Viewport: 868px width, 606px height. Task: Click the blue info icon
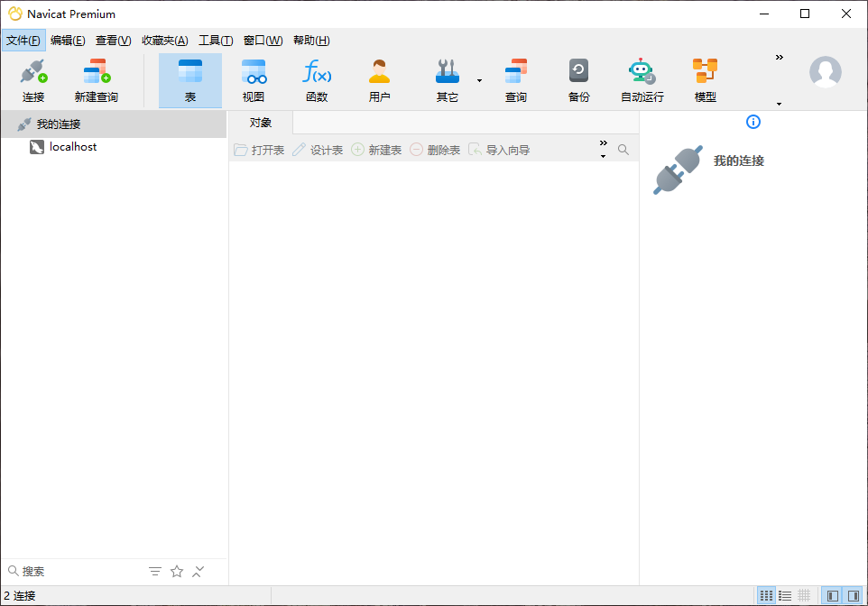point(753,122)
